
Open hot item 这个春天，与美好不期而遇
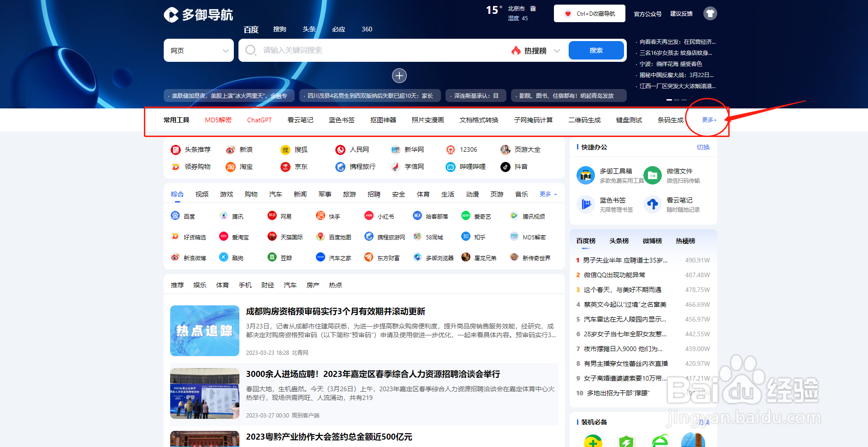[622, 290]
